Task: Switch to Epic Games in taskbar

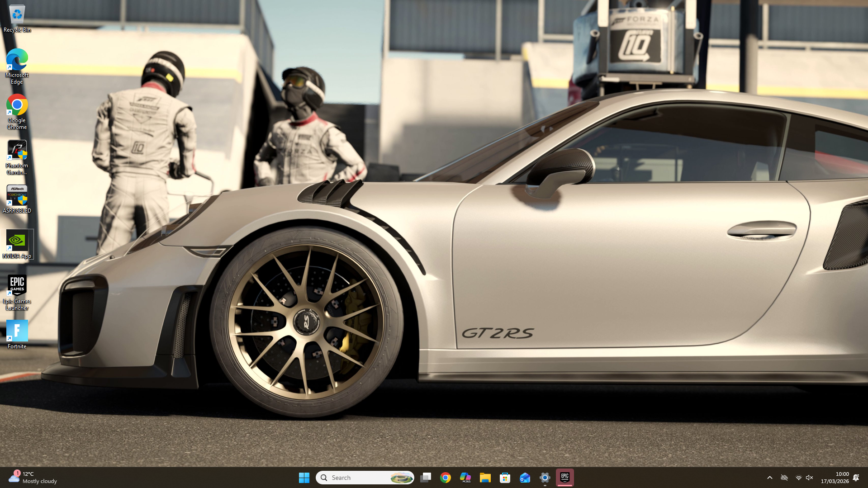Action: 565,478
